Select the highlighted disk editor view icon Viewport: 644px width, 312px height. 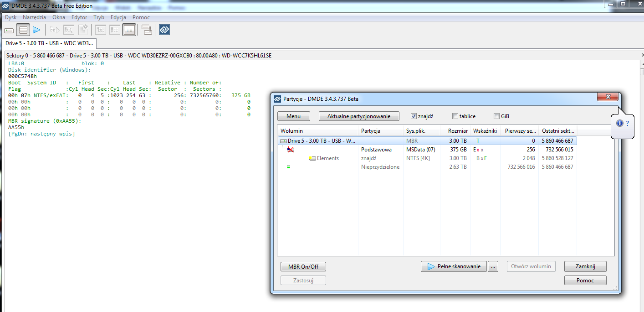pos(129,30)
